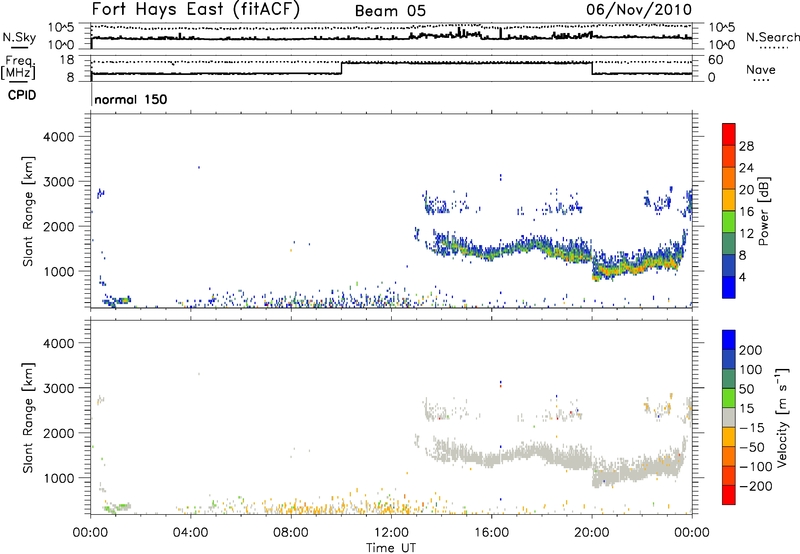800x554 pixels.
Task: Click the gray -15 to 15 Velocity colorbar segment
Action: [729, 417]
